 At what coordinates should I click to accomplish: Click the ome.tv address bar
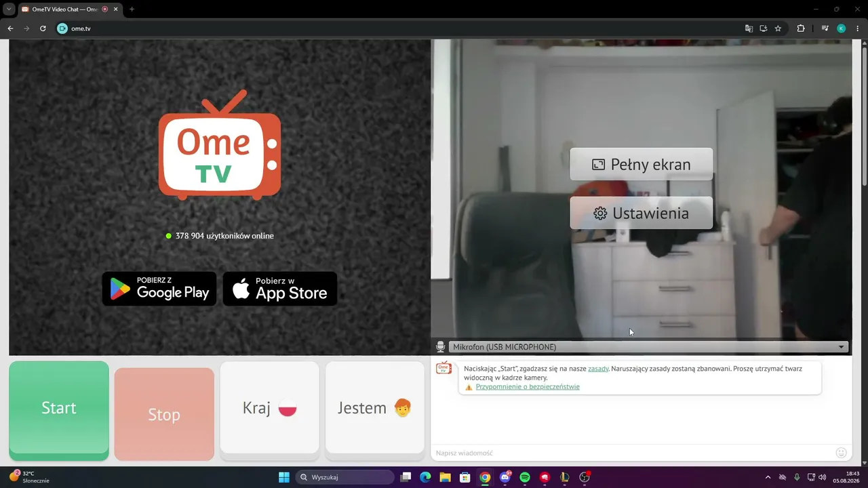point(400,28)
